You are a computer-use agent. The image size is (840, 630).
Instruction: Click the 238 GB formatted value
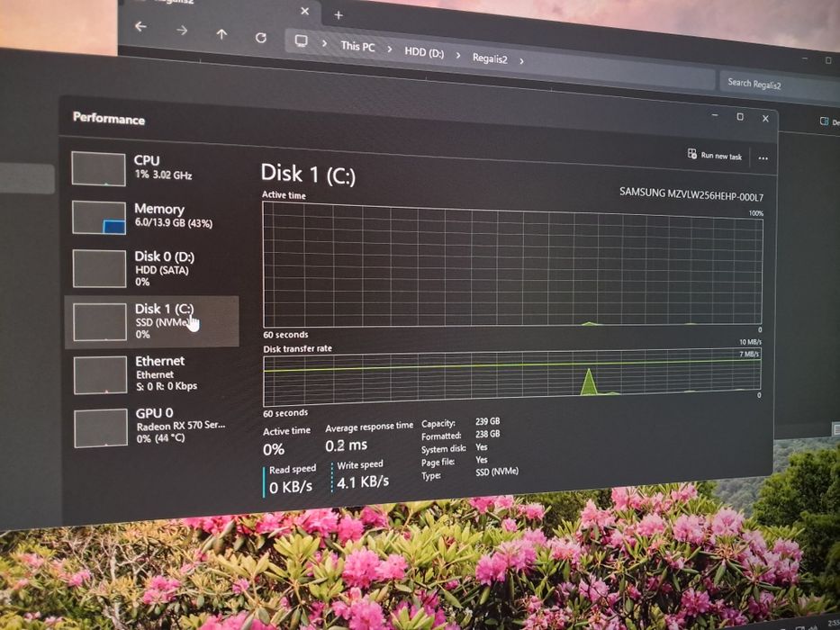(487, 434)
